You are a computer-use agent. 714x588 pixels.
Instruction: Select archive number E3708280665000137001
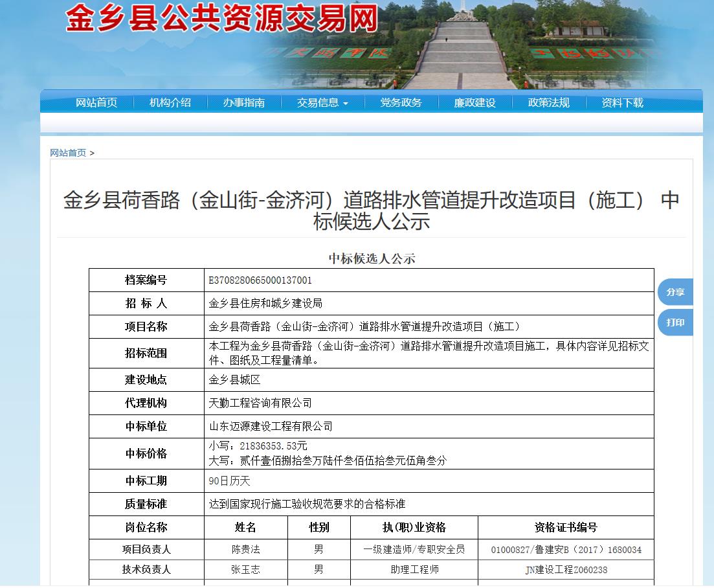click(260, 280)
